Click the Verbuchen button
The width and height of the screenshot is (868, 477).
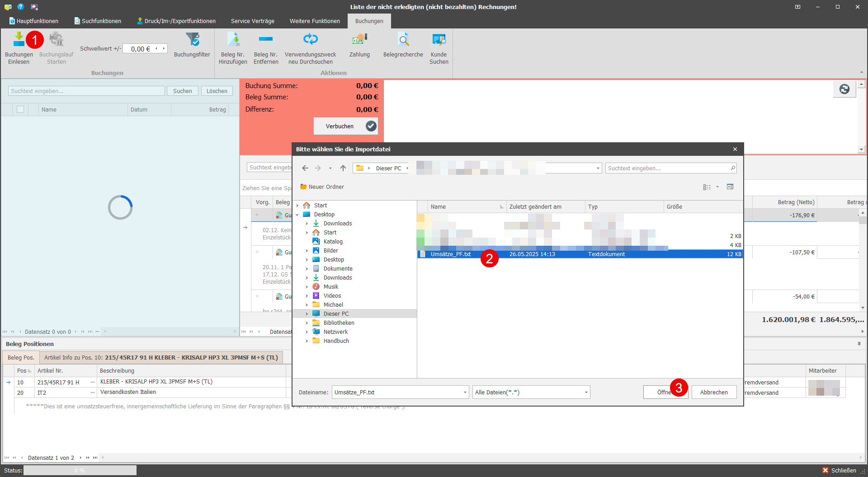pos(346,126)
